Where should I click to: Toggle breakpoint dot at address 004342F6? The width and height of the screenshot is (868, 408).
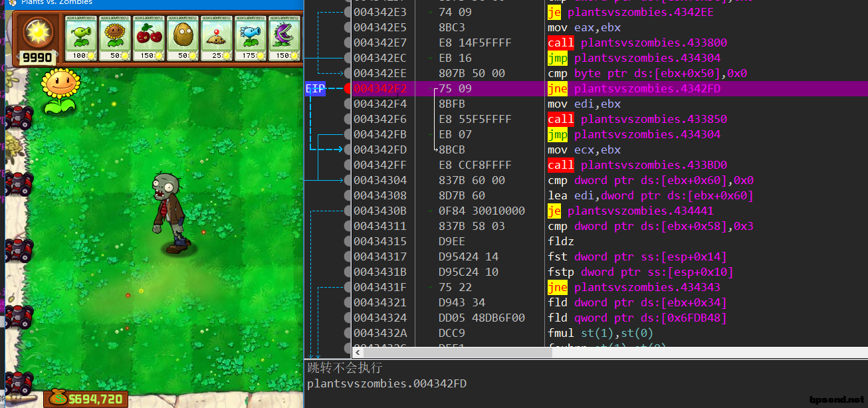coord(348,119)
